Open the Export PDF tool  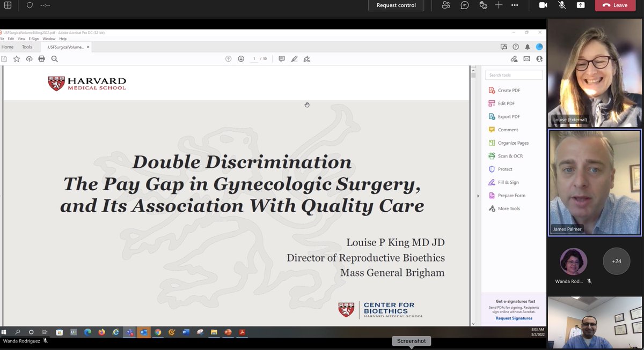click(504, 116)
